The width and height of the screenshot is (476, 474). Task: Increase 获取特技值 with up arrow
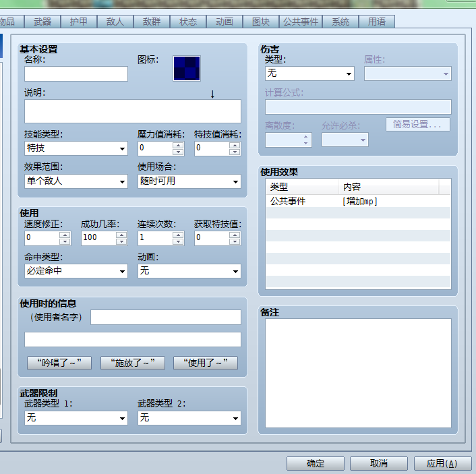coord(235,235)
